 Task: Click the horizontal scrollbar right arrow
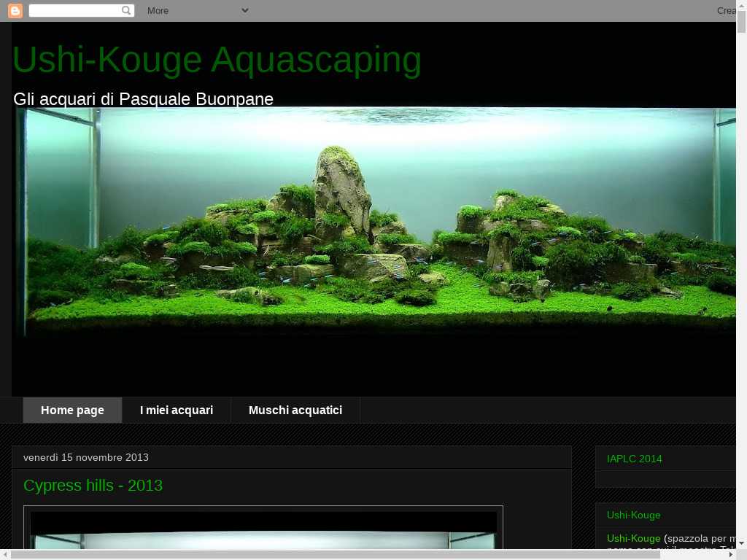[731, 555]
